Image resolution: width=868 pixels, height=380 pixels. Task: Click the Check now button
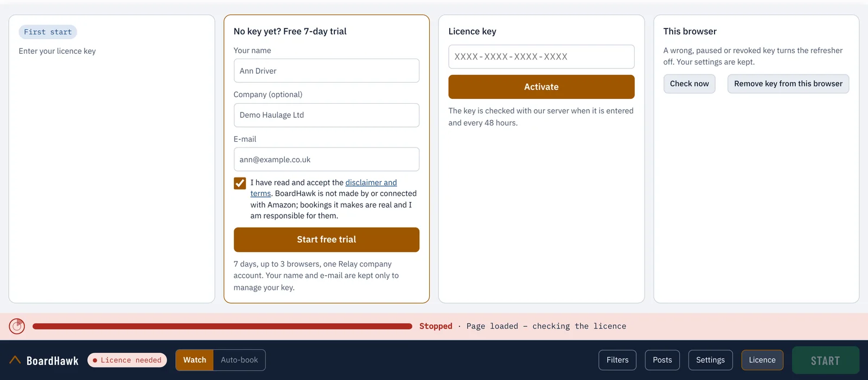[x=690, y=84]
